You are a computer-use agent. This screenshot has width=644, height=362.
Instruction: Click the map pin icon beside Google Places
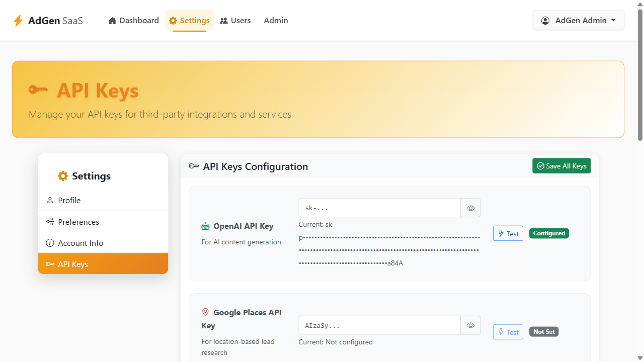[x=205, y=312]
